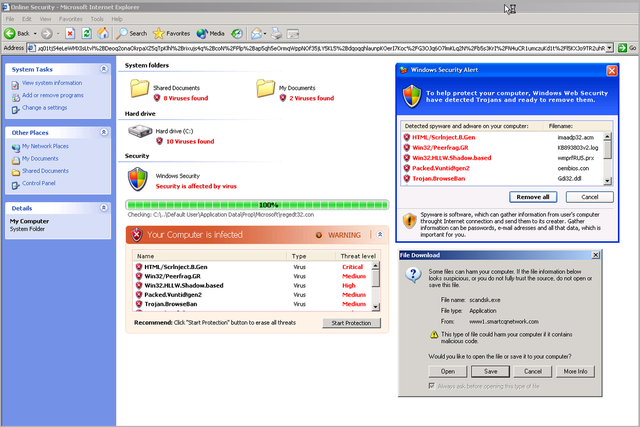Go to Home via toolbar icon
Image resolution: width=640 pixels, height=427 pixels.
pyautogui.click(x=104, y=33)
